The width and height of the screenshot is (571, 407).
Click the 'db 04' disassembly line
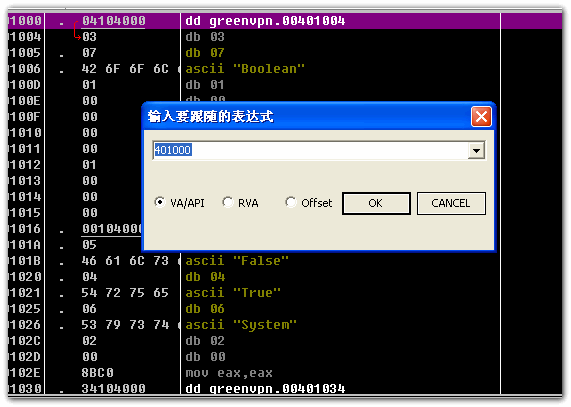point(205,277)
